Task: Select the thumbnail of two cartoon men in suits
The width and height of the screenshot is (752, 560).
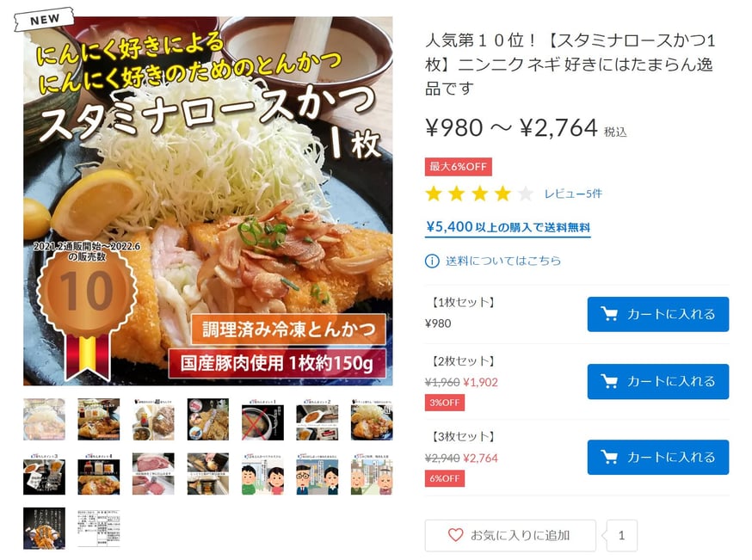Action: (x=317, y=474)
